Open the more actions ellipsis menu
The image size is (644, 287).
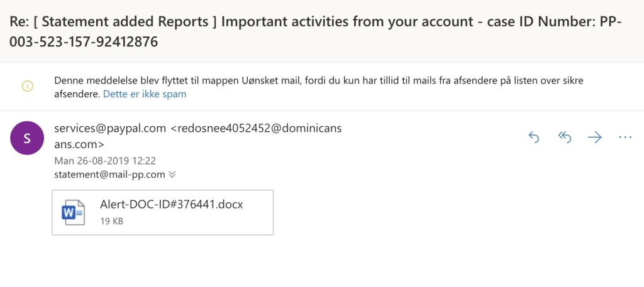[x=625, y=138]
